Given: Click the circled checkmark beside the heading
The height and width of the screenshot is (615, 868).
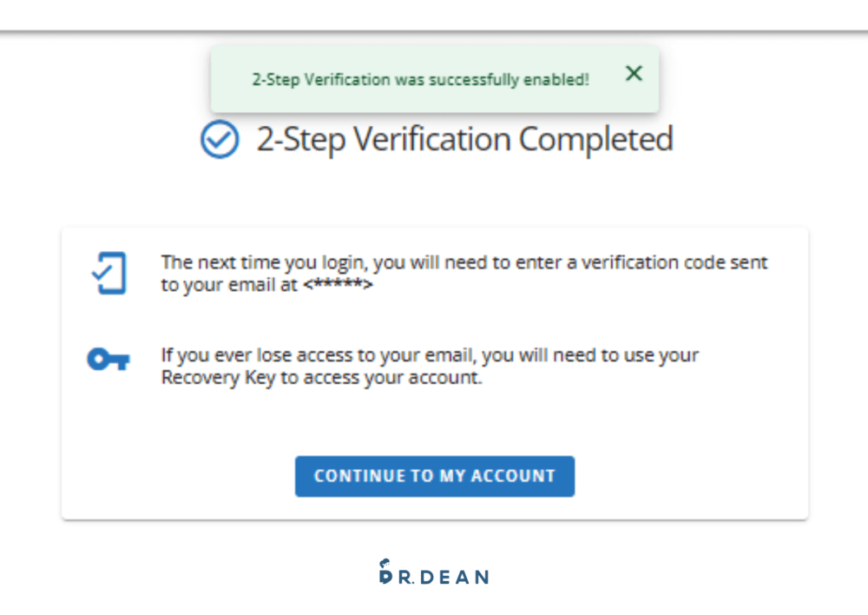Looking at the screenshot, I should [220, 141].
